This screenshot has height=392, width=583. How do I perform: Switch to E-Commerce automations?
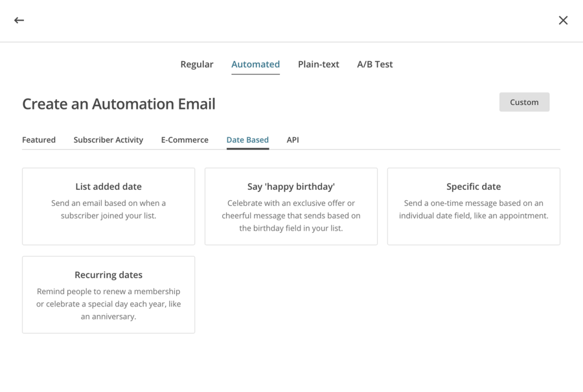(185, 140)
